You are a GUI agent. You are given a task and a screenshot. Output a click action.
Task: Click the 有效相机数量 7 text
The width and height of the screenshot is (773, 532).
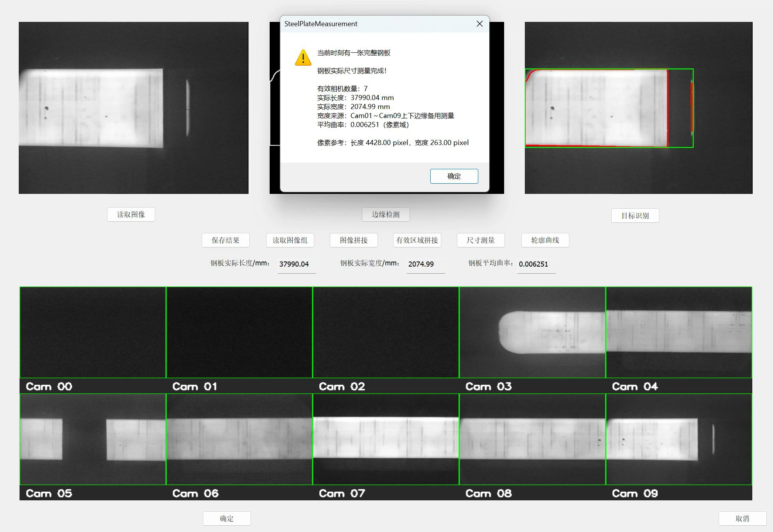coord(342,89)
